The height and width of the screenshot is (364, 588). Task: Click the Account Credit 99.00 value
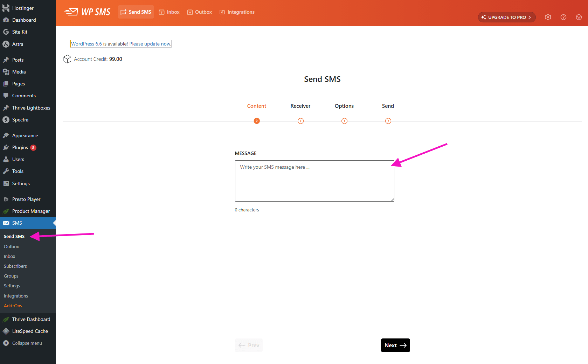(x=116, y=59)
